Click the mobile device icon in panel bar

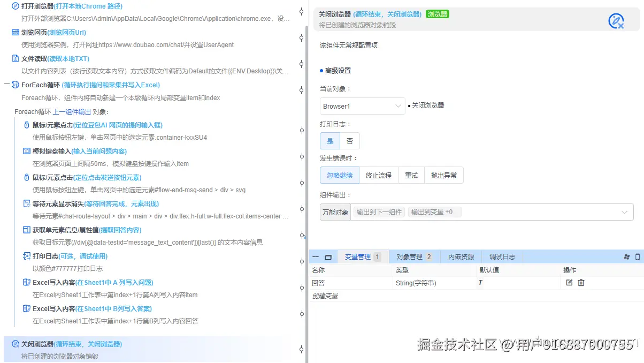[638, 257]
